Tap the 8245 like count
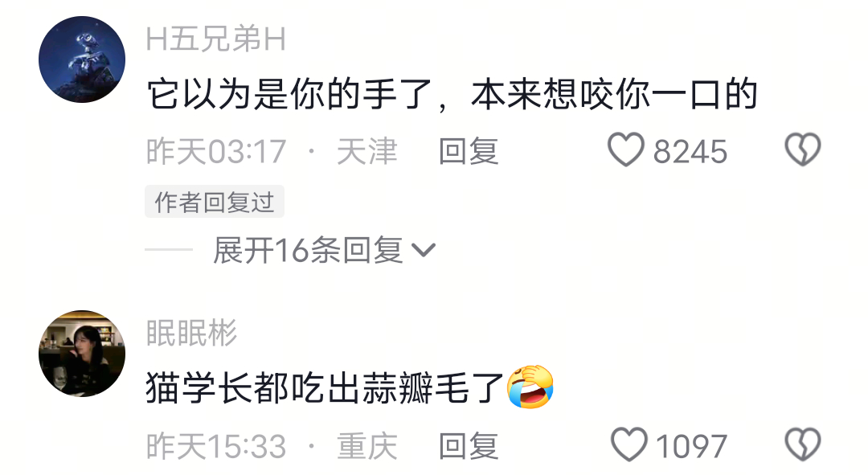Screen dimensions: 868x475 (x=690, y=151)
